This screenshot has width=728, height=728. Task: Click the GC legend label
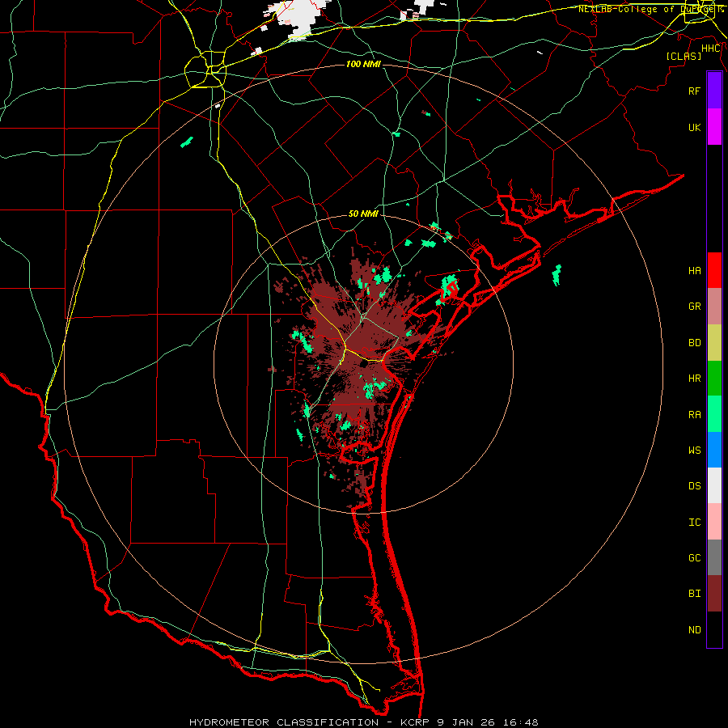pos(694,558)
